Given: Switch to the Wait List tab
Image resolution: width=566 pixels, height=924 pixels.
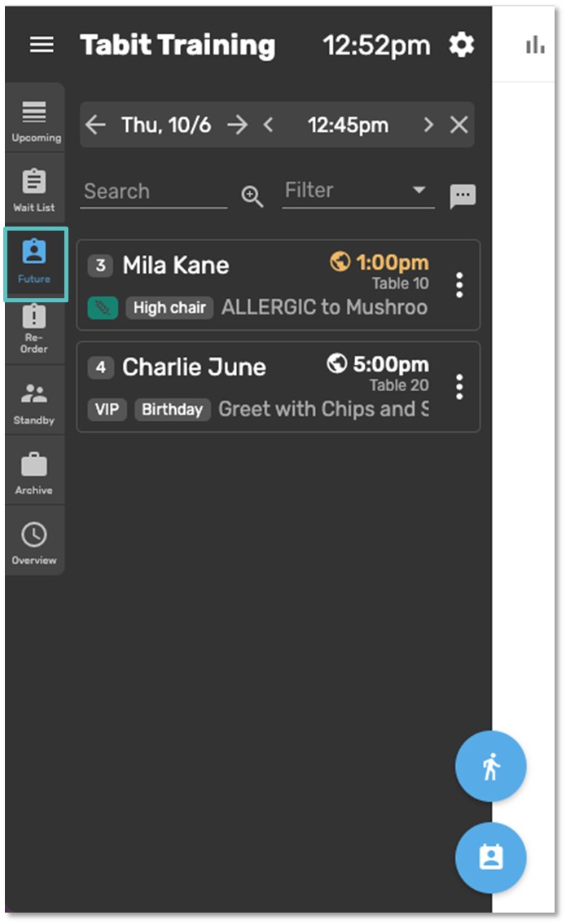Looking at the screenshot, I should [34, 190].
